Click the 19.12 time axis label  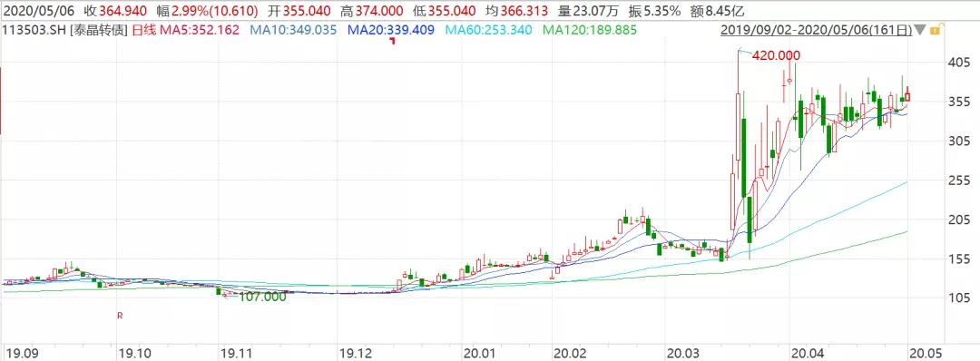coord(356,354)
